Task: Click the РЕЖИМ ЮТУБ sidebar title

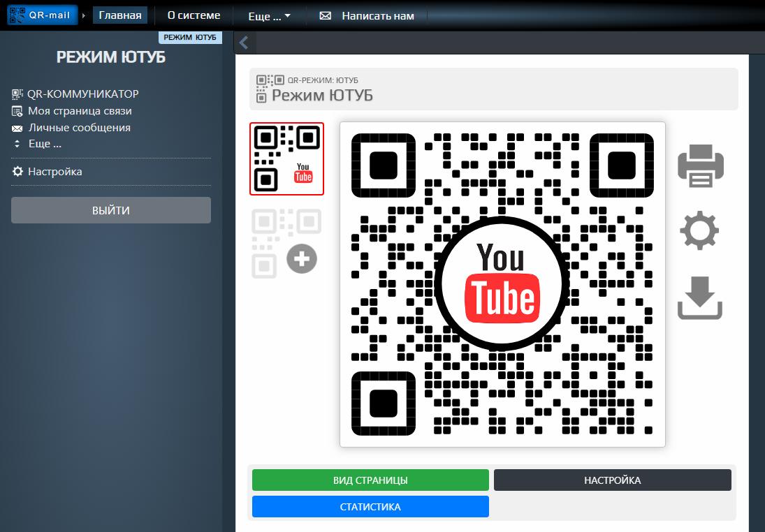Action: 111,57
